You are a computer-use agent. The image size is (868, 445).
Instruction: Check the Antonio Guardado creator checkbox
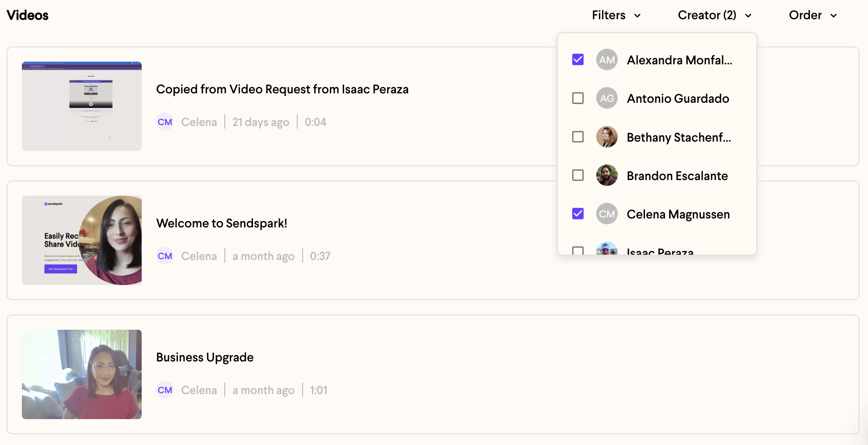(x=578, y=98)
